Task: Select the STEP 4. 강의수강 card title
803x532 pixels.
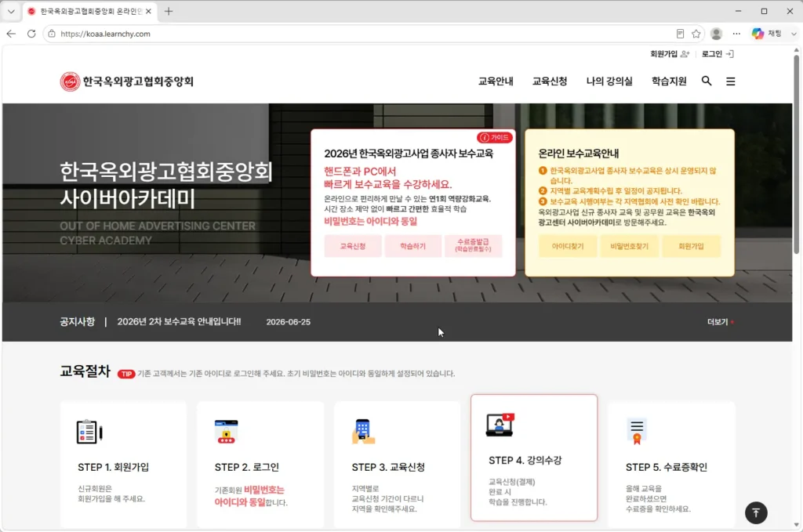Action: point(525,460)
